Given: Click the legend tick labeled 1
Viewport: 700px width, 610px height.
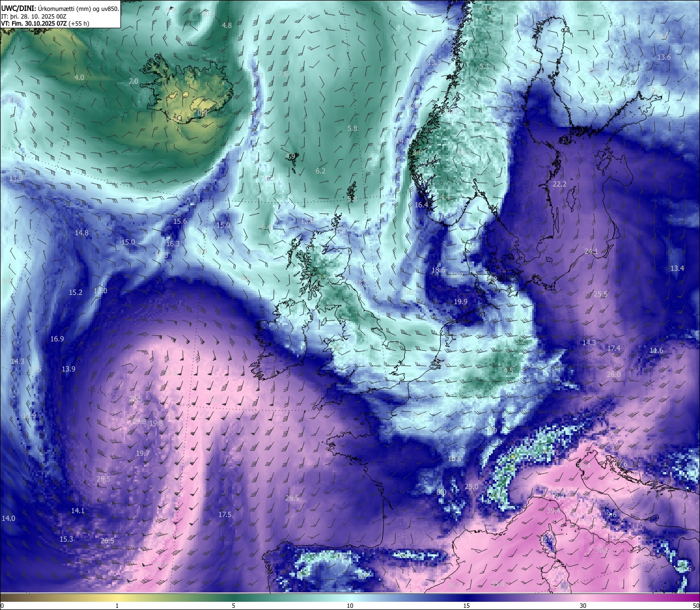Looking at the screenshot, I should click(117, 606).
